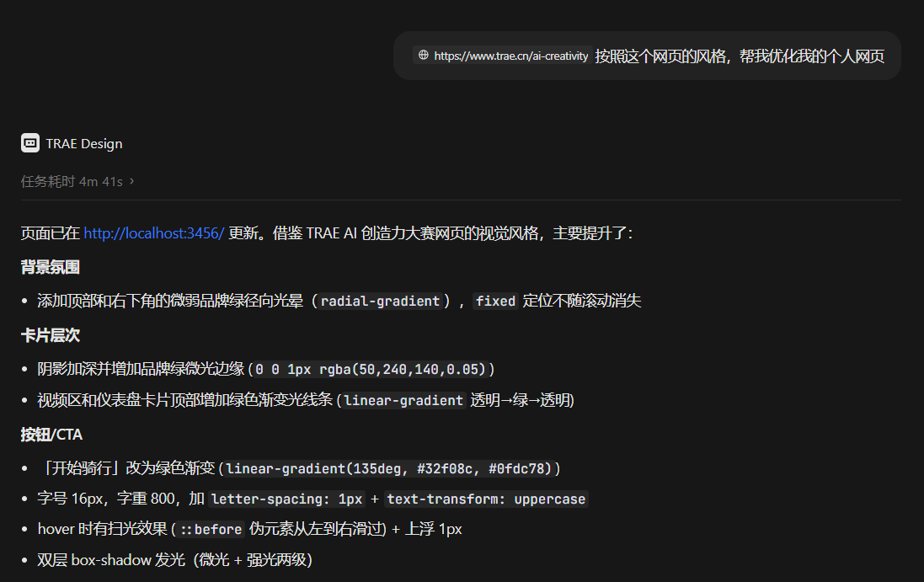Click the 按钮/CTA heading
The width and height of the screenshot is (924, 582).
click(52, 435)
